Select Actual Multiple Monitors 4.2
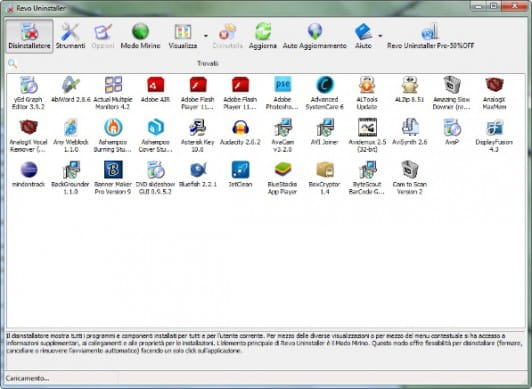This screenshot has width=532, height=389. [113, 93]
